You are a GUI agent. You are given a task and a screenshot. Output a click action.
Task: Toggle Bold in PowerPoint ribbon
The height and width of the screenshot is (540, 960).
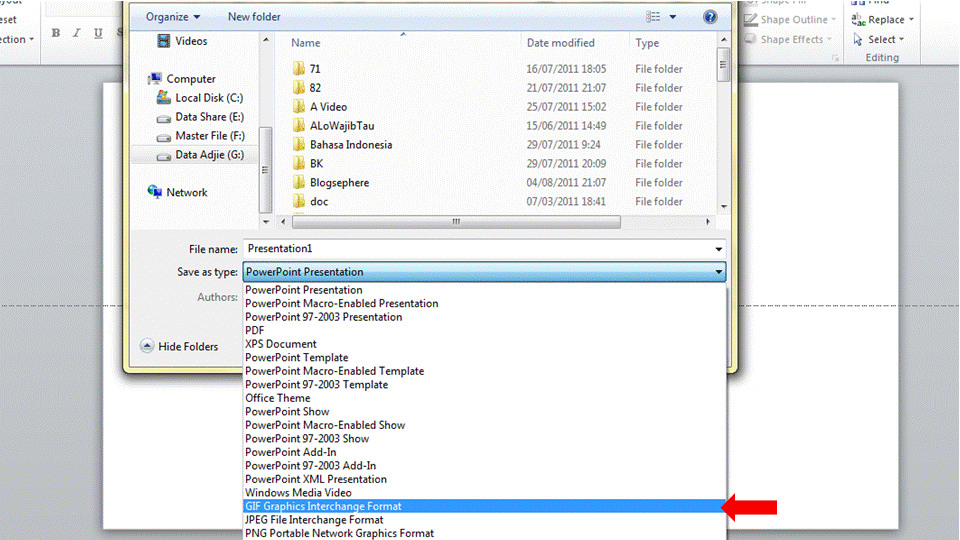(x=56, y=33)
